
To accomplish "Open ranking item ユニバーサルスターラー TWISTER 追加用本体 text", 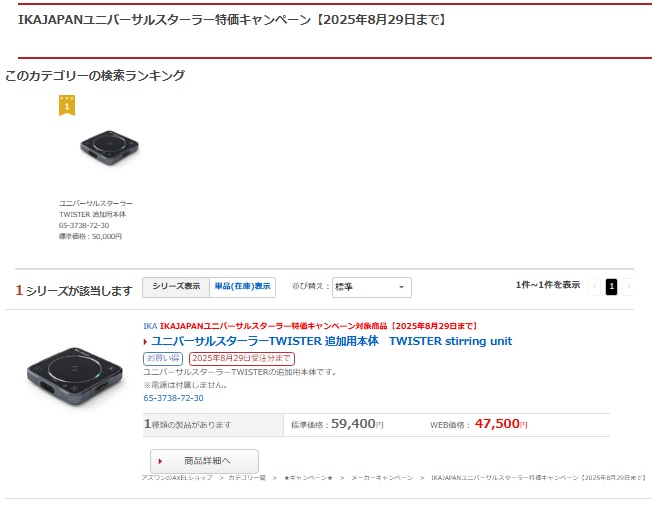I will (96, 209).
